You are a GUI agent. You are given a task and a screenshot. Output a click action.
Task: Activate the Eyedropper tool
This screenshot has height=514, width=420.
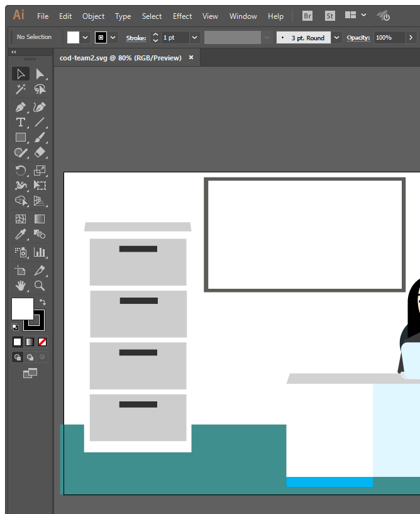21,235
